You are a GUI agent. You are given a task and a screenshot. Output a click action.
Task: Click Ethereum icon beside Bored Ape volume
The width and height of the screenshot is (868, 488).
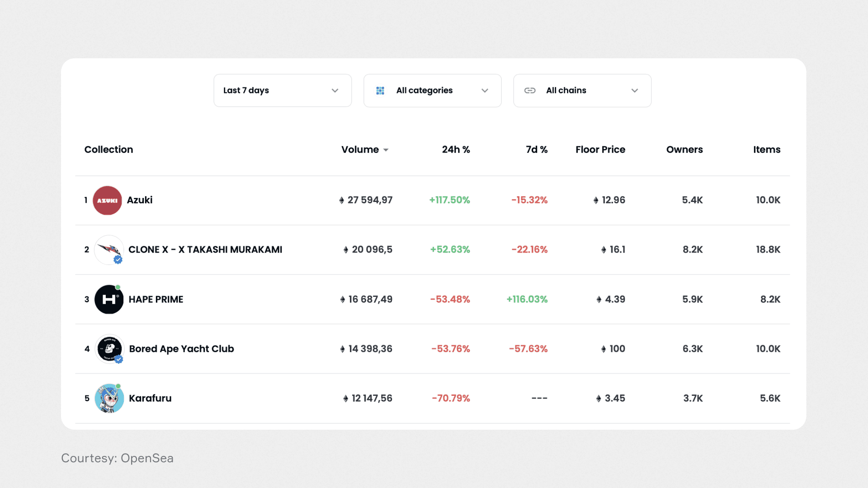coord(342,349)
